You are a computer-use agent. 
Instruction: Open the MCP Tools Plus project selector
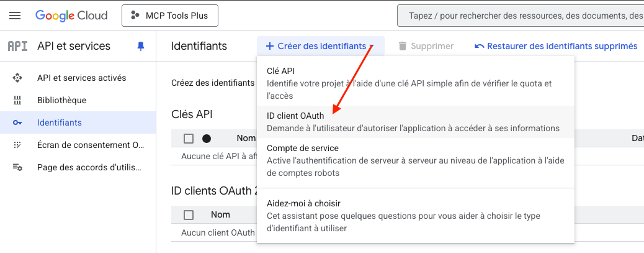pyautogui.click(x=170, y=16)
